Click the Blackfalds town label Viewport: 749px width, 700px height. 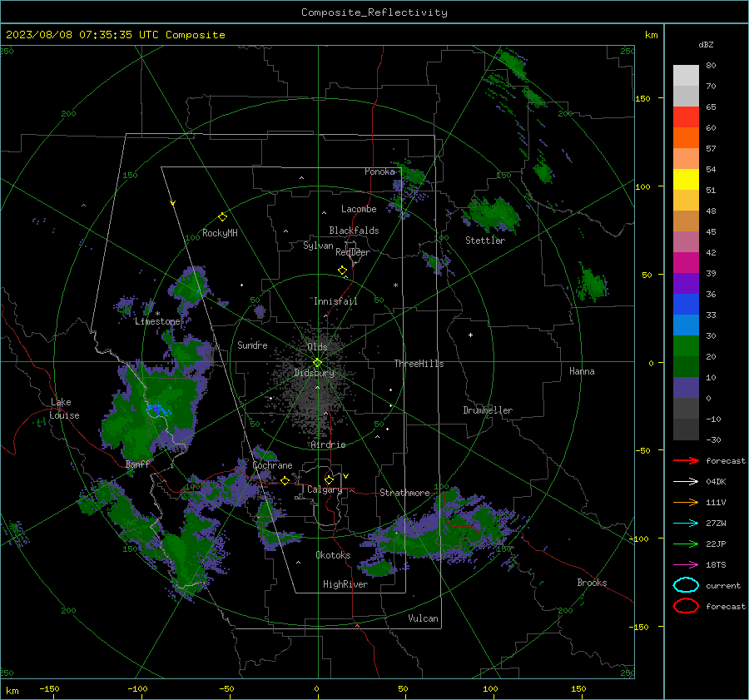(x=354, y=231)
